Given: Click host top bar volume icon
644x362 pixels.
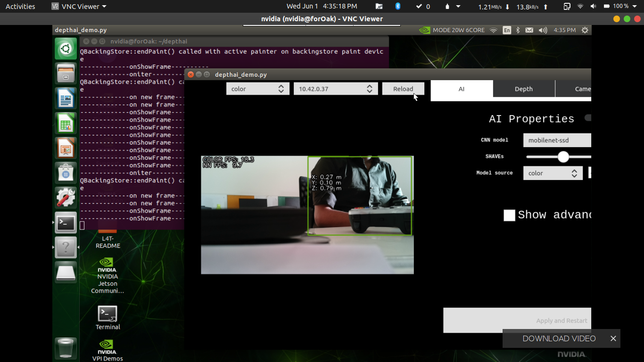Looking at the screenshot, I should (593, 6).
